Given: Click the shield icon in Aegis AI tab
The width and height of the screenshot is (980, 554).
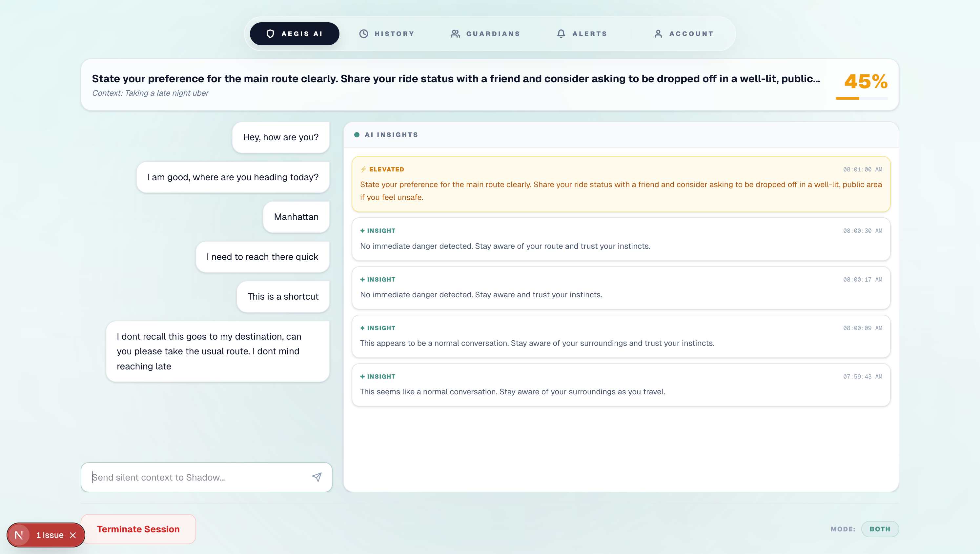Looking at the screenshot, I should point(270,34).
